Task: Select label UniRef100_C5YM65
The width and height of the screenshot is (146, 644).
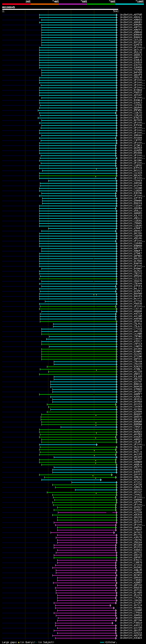Action: (x=131, y=70)
